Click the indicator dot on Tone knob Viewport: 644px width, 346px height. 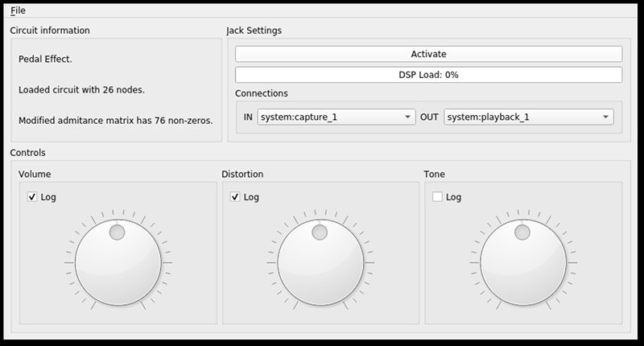point(523,233)
